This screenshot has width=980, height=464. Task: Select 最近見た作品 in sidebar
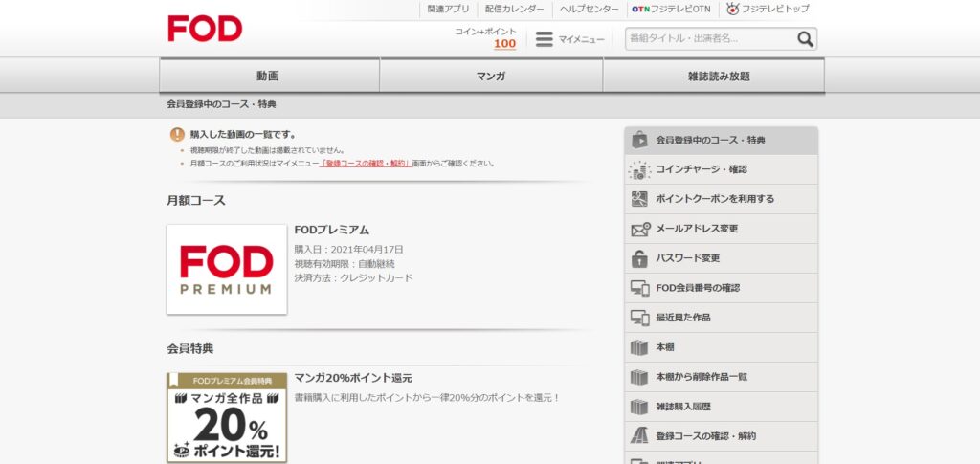click(x=722, y=318)
